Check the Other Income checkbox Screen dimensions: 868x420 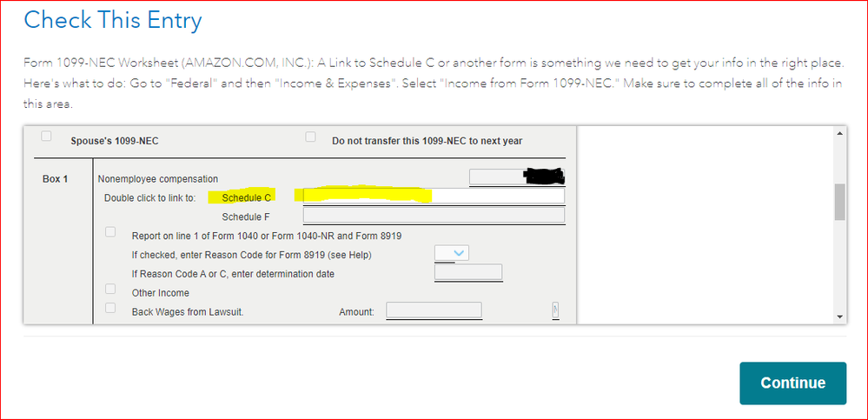[x=110, y=289]
